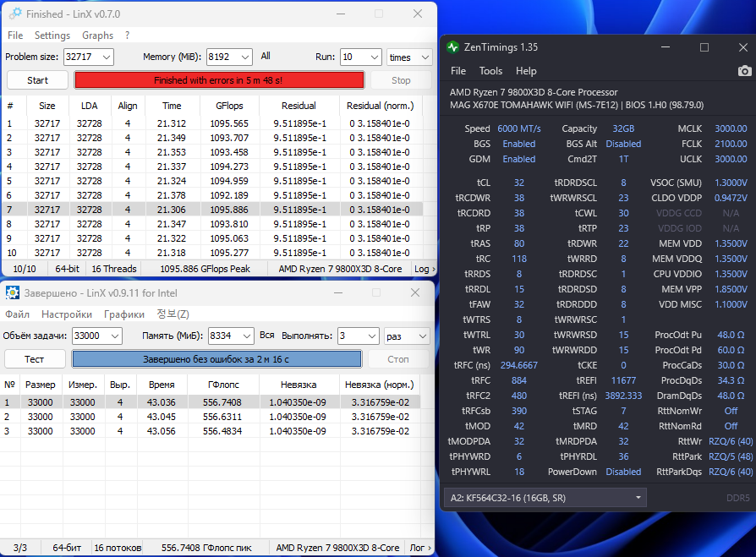Click the 'All' memory button
This screenshot has height=557, width=756.
266,57
